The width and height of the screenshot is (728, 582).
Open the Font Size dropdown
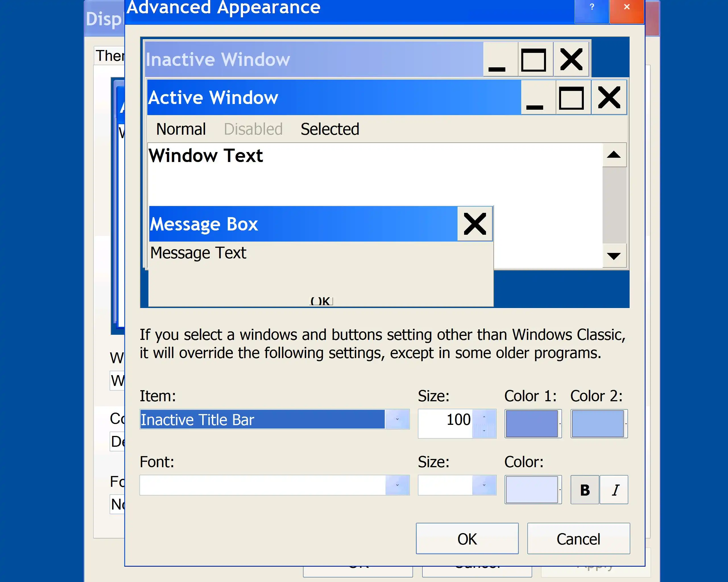point(484,485)
